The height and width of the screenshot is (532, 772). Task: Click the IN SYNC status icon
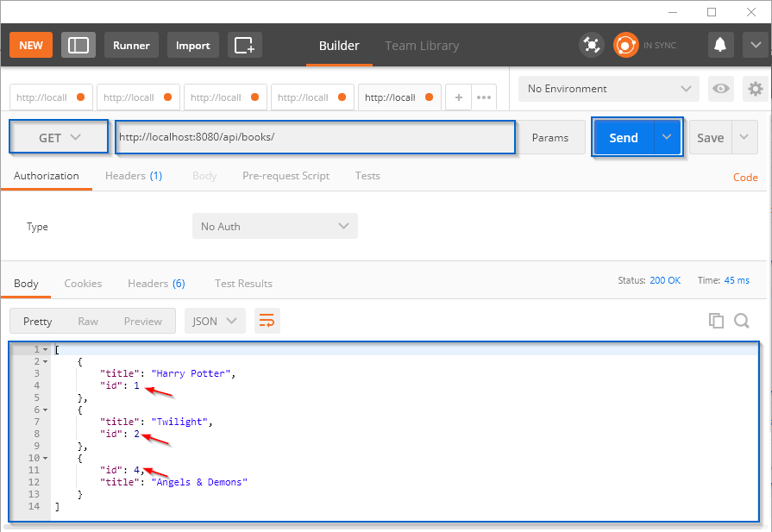tap(625, 44)
